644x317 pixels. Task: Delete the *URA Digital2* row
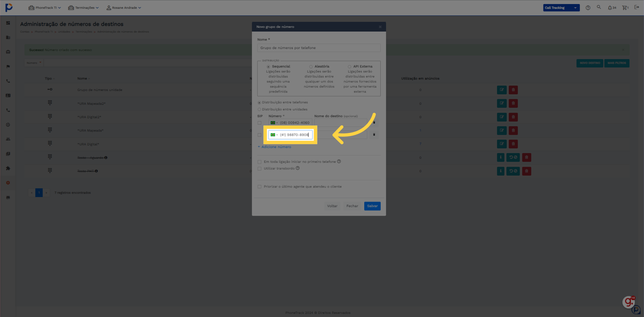pos(513,117)
